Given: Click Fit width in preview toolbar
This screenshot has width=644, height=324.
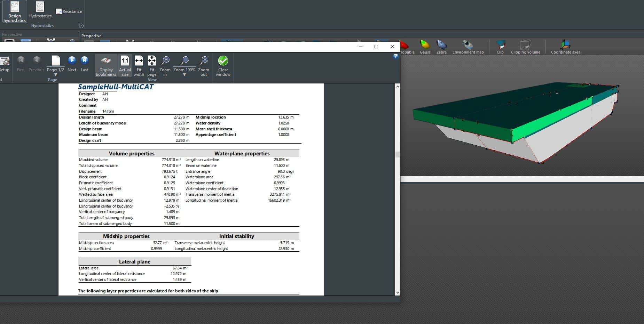Looking at the screenshot, I should coord(139,65).
